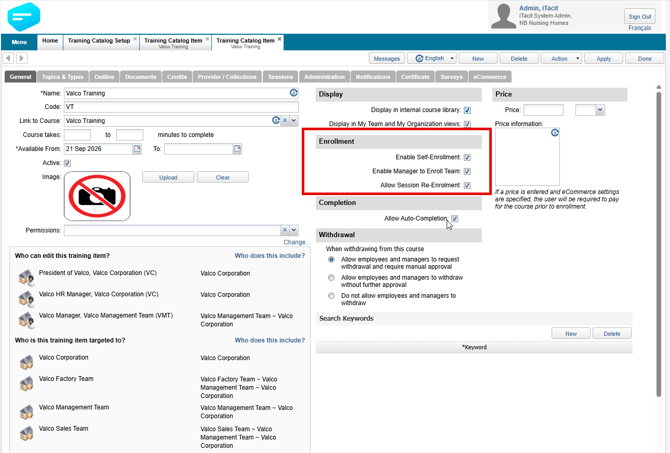Click the translate icon in the Name field
This screenshot has height=453, width=670.
coord(294,93)
